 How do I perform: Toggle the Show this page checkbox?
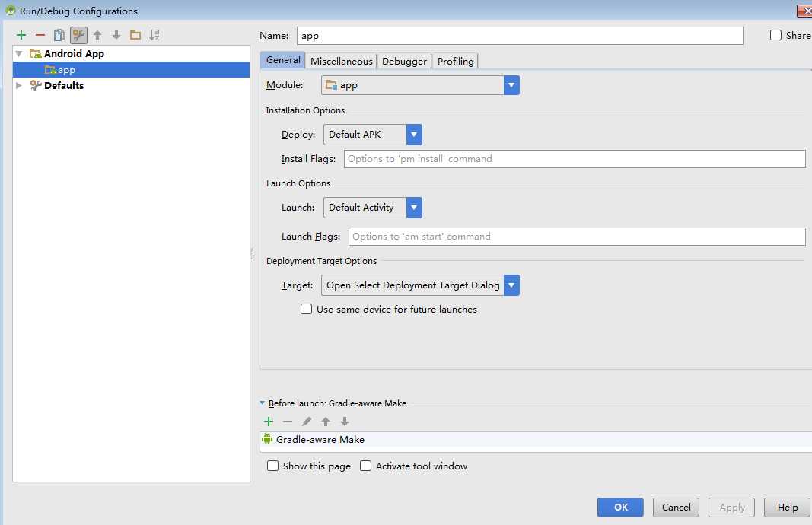(x=272, y=466)
